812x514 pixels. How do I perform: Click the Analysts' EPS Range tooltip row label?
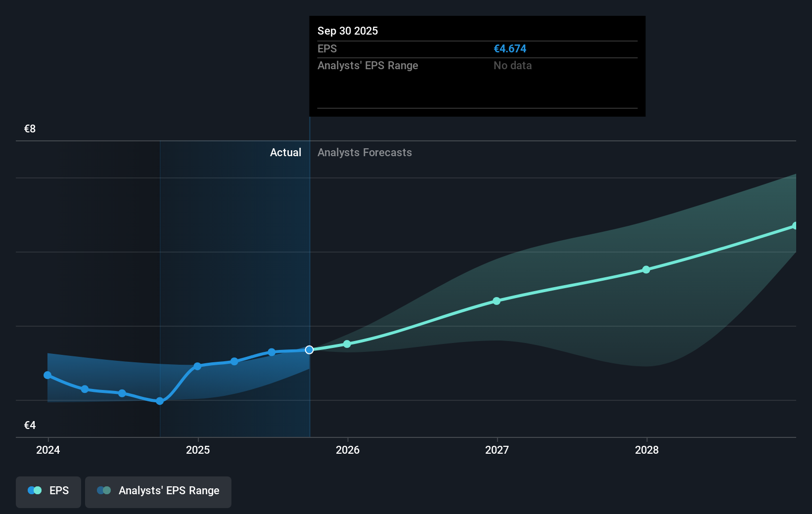(367, 65)
